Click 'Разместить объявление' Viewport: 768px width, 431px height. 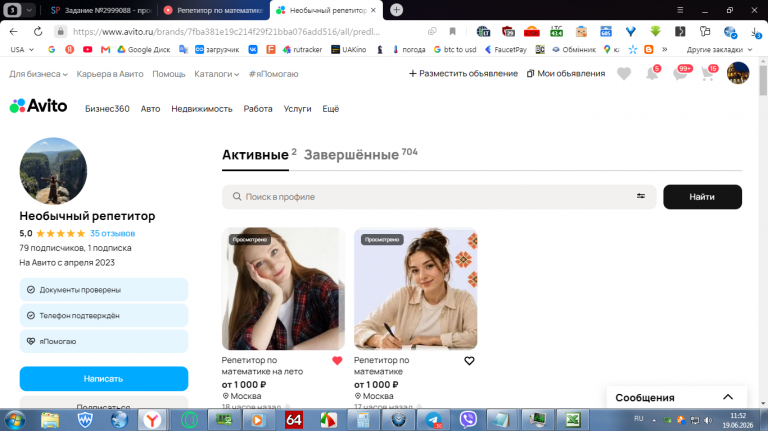[463, 74]
